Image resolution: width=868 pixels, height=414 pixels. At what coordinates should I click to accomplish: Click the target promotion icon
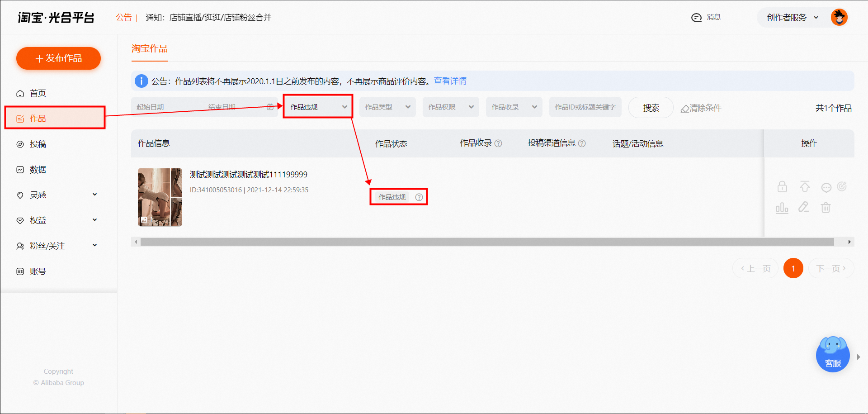(842, 186)
